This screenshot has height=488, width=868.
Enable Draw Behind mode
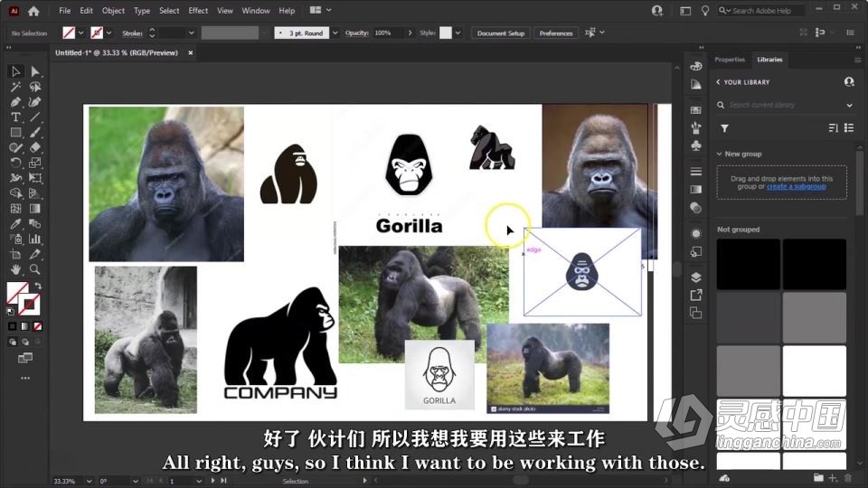pyautogui.click(x=25, y=342)
